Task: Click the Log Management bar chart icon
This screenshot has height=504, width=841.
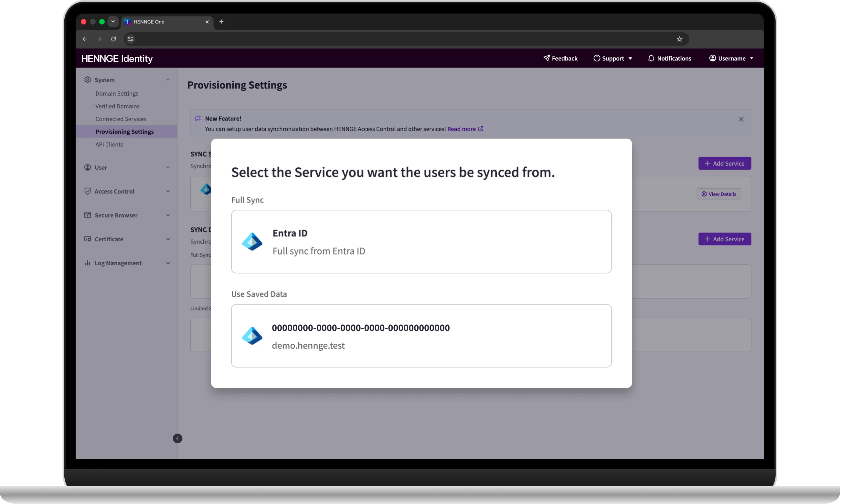Action: (88, 263)
